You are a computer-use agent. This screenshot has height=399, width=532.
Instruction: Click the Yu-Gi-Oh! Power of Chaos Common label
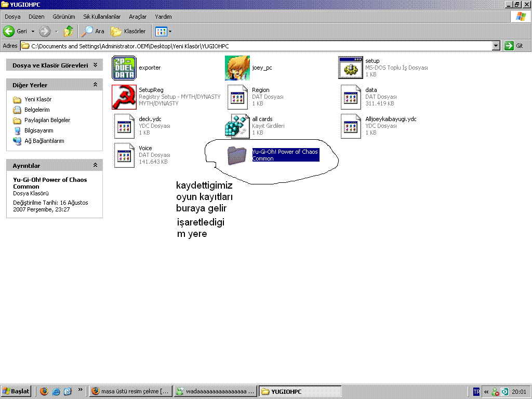(x=285, y=155)
